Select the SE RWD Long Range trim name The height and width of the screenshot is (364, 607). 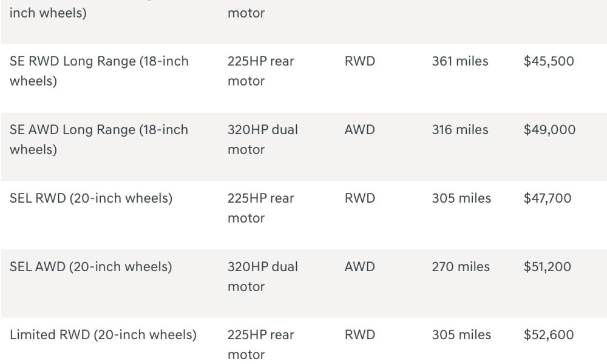coord(99,71)
